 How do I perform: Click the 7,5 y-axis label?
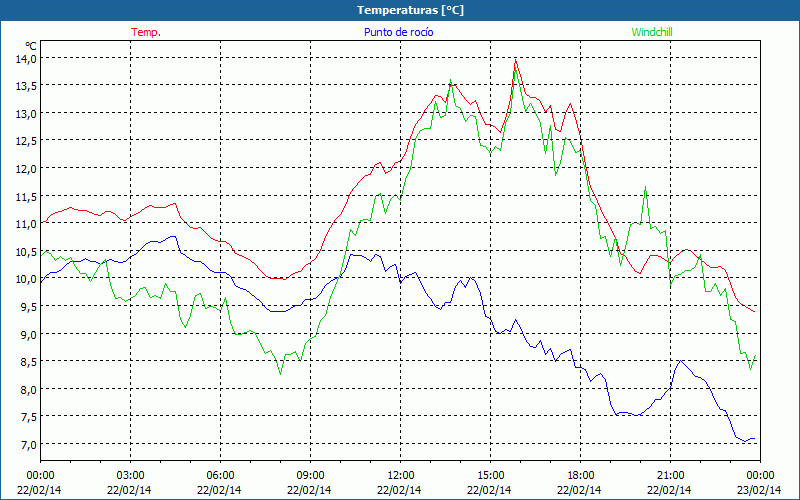[x=28, y=416]
